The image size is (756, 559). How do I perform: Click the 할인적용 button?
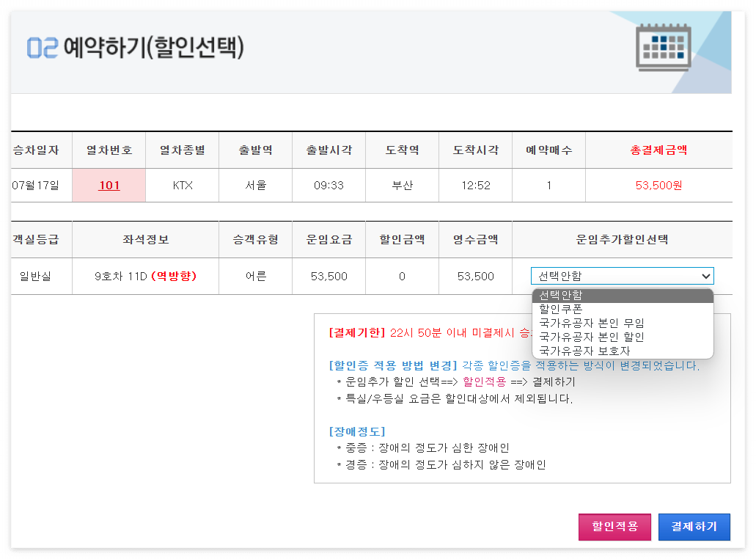click(614, 527)
